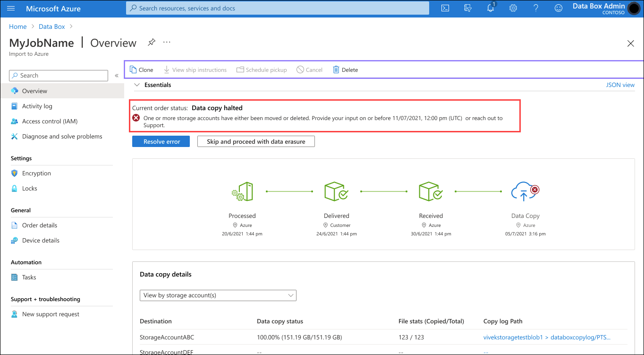Open the Cloud Shell terminal icon
644x355 pixels.
444,8
